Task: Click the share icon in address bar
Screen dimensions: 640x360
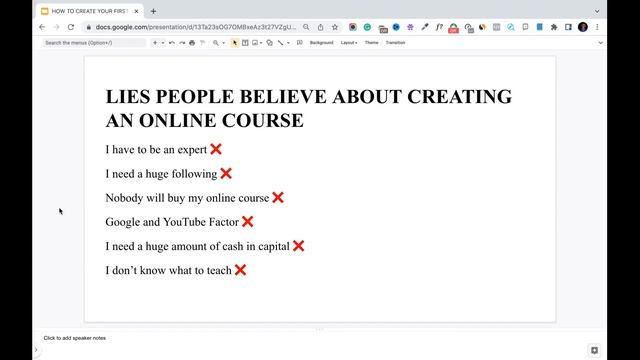Action: pos(320,27)
